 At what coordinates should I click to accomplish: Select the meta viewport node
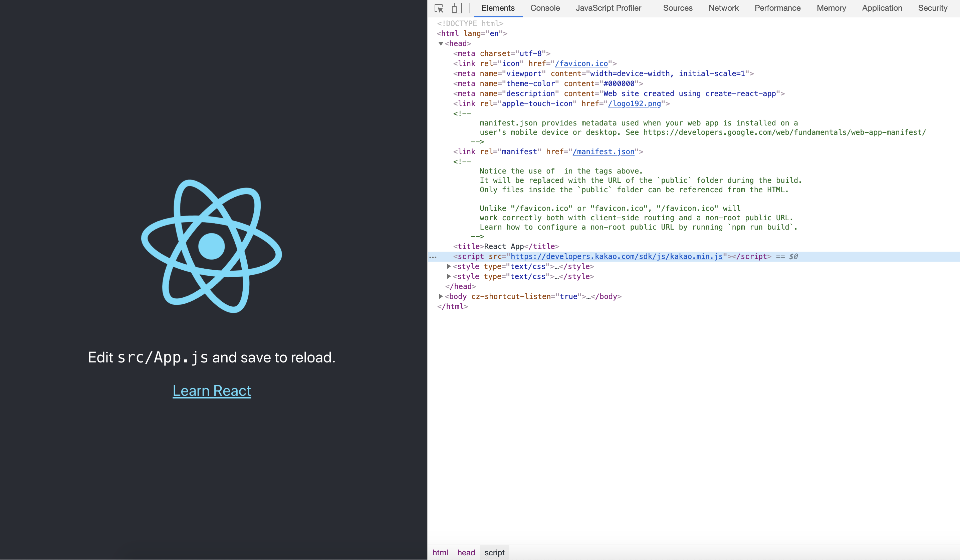tap(604, 73)
